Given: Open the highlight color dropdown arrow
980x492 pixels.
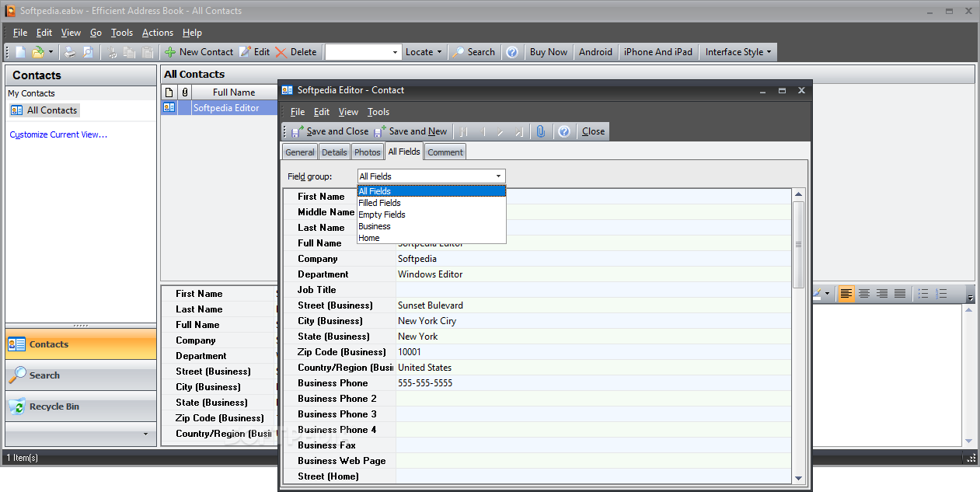Looking at the screenshot, I should pos(828,294).
